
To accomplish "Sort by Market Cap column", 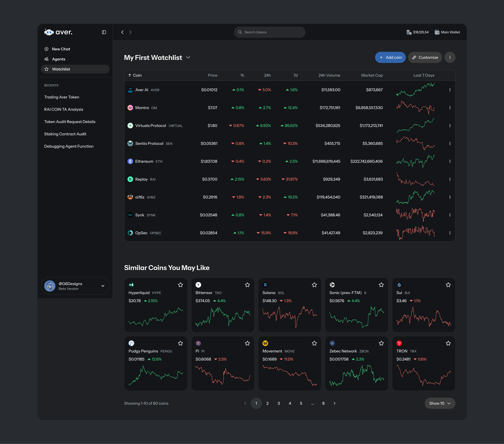I will click(x=372, y=75).
